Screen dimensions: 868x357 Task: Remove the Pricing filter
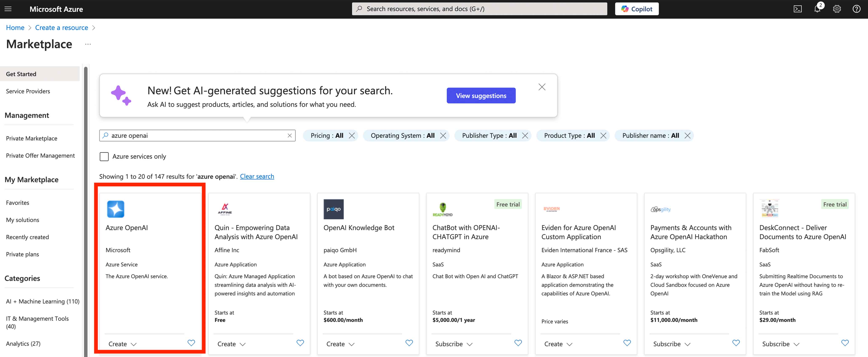coord(352,136)
